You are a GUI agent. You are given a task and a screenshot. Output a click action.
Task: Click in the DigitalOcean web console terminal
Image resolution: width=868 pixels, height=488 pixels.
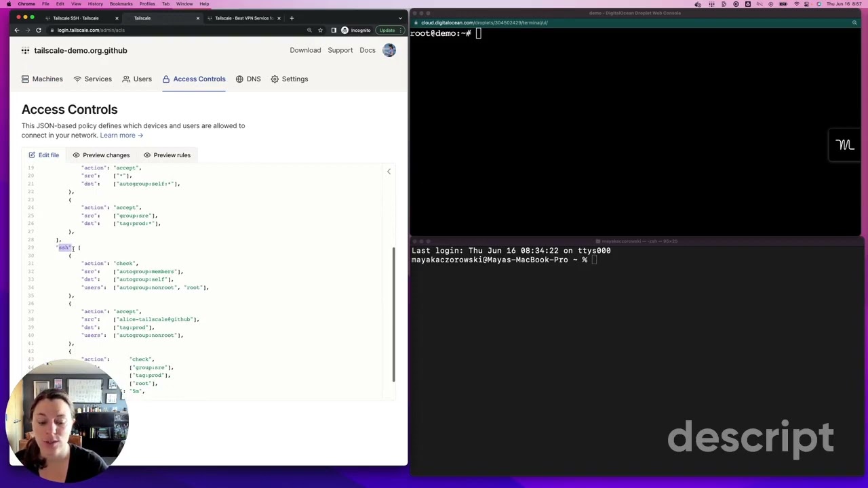click(634, 132)
